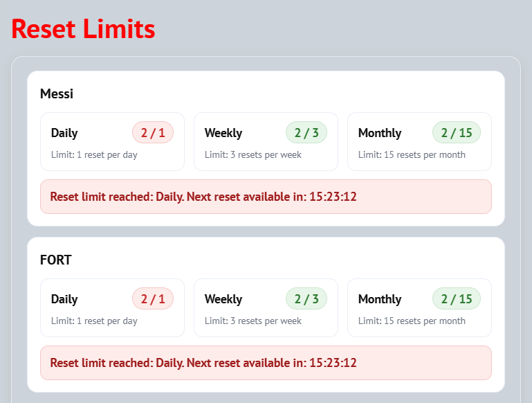Select the FORT account name
Image resolution: width=532 pixels, height=403 pixels.
click(x=55, y=260)
